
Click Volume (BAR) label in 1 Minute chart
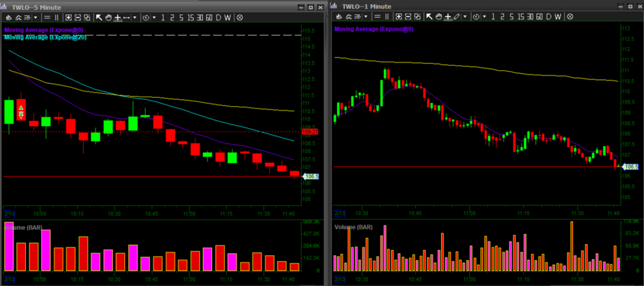pos(354,227)
